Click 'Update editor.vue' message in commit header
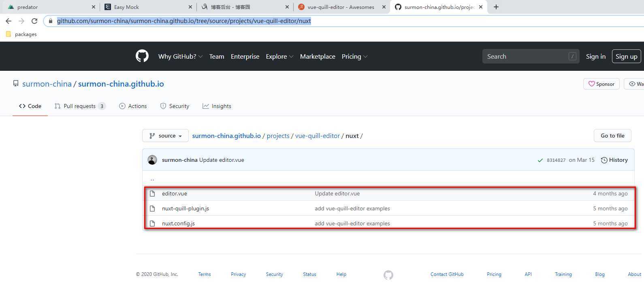 tap(222, 160)
